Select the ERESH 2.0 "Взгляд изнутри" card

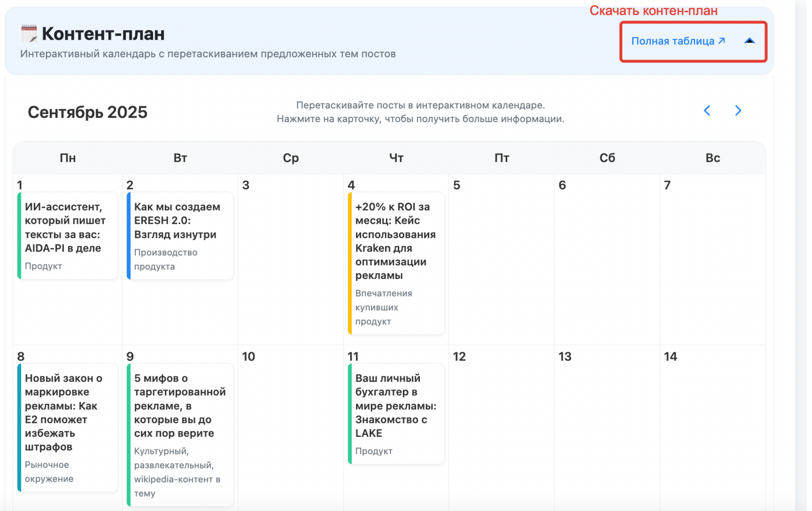pos(180,235)
